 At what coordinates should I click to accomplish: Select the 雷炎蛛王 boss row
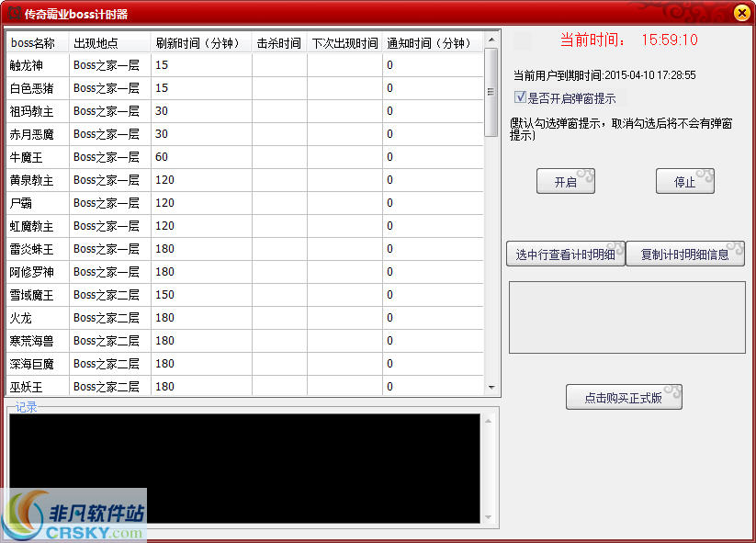245,249
